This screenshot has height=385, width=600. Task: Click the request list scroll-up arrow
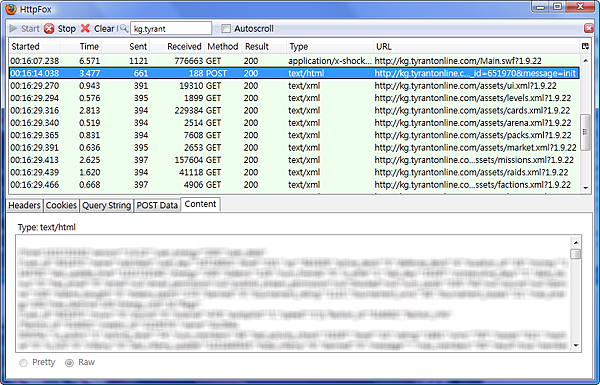pos(585,60)
